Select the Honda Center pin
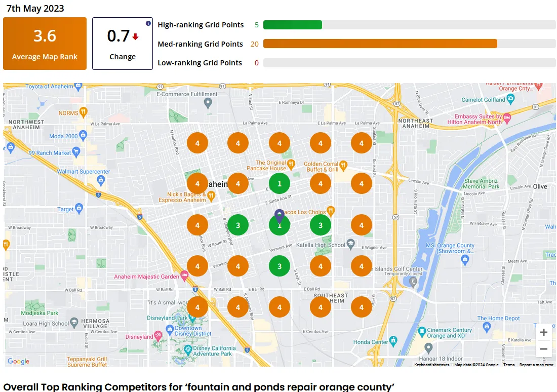557x392 pixels. 393,341
